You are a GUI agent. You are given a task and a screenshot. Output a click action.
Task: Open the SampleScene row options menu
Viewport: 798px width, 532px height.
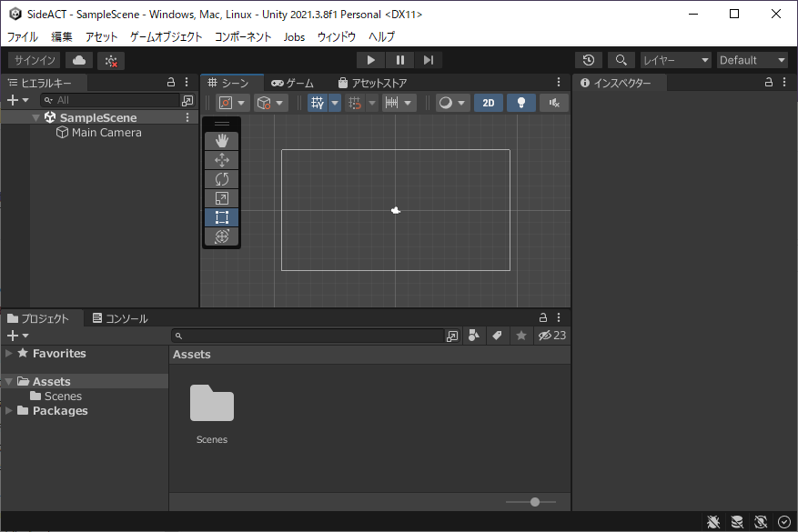click(187, 117)
